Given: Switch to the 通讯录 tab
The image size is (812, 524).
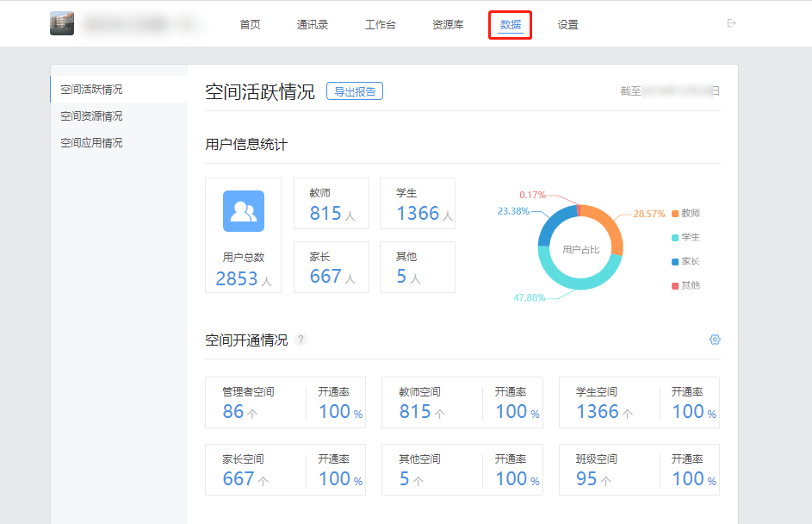Looking at the screenshot, I should coord(313,25).
